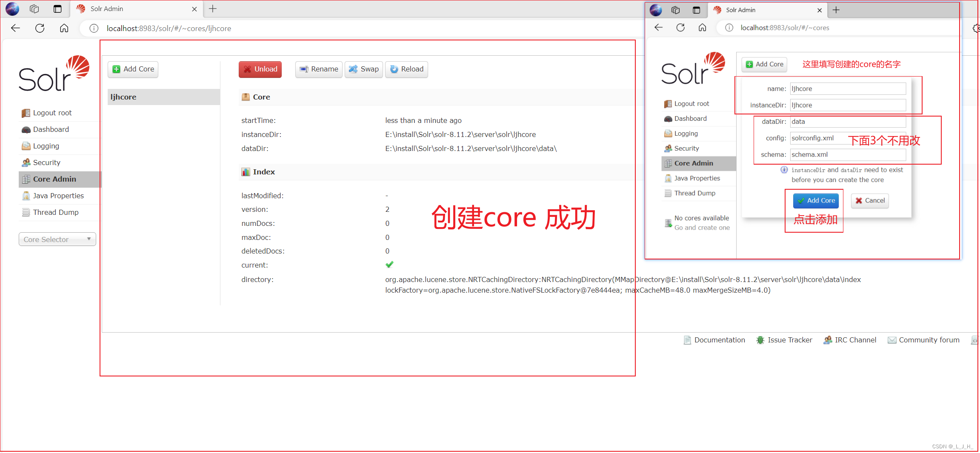Click the schema input field

(x=848, y=155)
